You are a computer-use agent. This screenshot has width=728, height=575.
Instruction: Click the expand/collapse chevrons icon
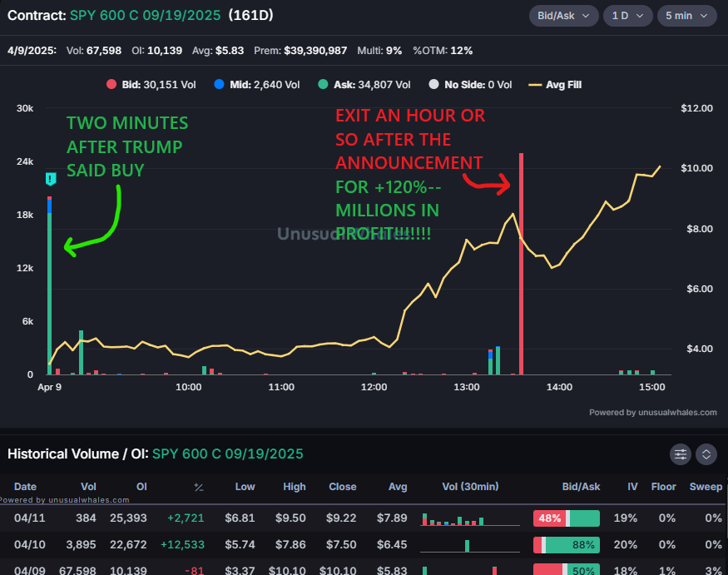click(x=706, y=454)
